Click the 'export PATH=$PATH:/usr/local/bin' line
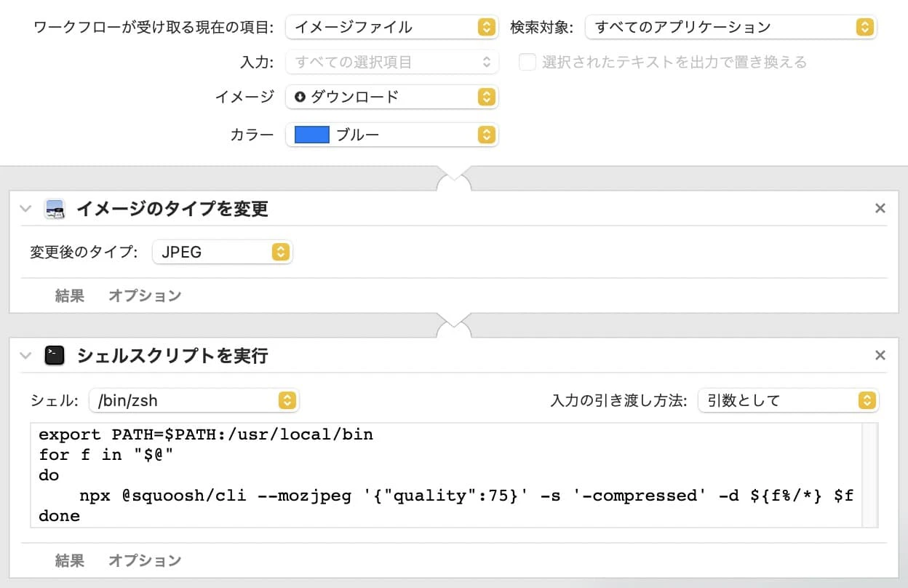 [206, 434]
